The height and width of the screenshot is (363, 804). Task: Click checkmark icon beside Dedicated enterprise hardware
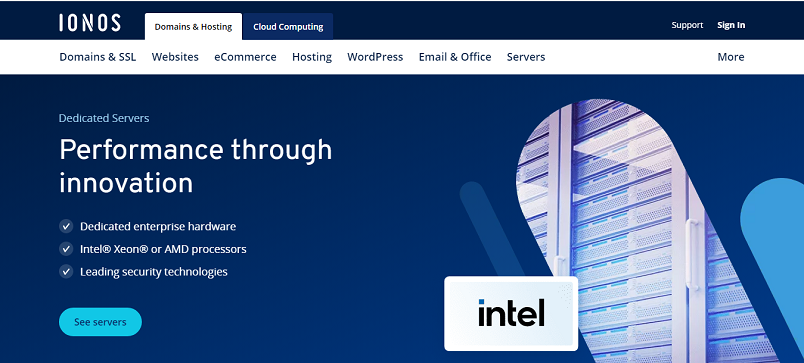[x=66, y=226]
